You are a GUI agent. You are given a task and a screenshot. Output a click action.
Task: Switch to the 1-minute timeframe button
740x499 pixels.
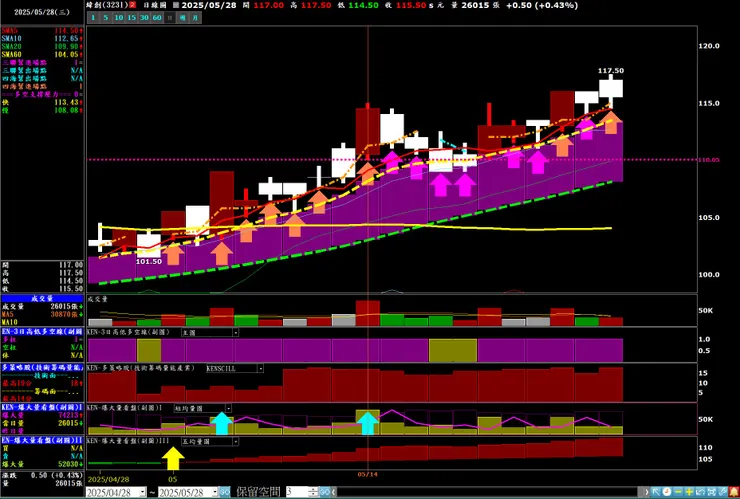tap(93, 17)
